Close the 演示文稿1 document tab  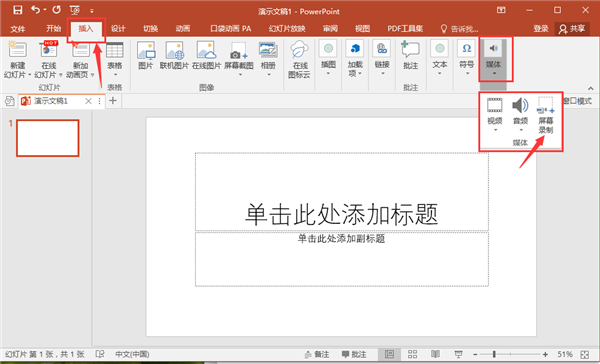(88, 101)
